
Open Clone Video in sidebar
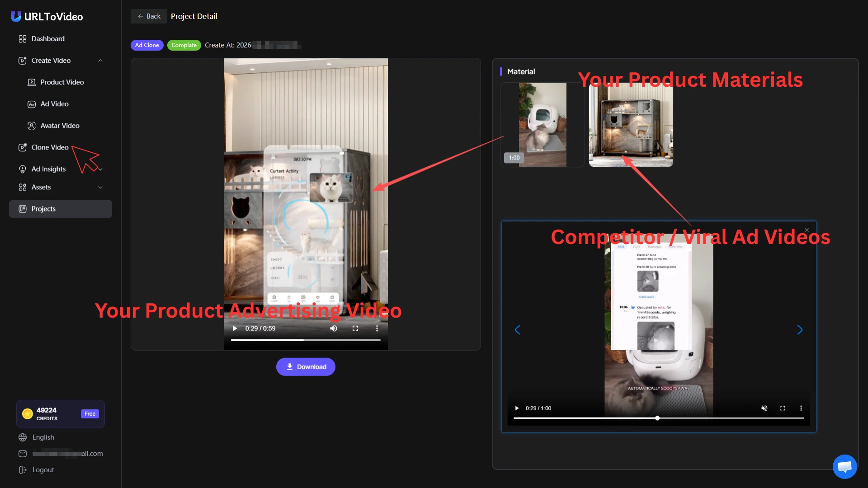click(x=50, y=147)
